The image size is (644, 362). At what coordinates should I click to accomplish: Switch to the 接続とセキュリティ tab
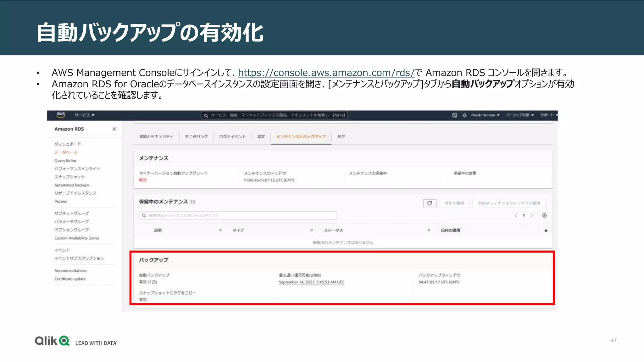[156, 136]
